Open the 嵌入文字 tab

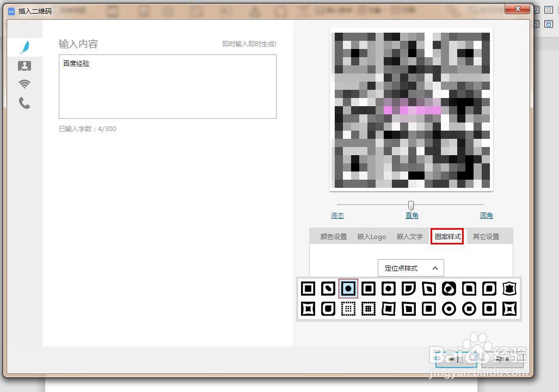pyautogui.click(x=410, y=236)
